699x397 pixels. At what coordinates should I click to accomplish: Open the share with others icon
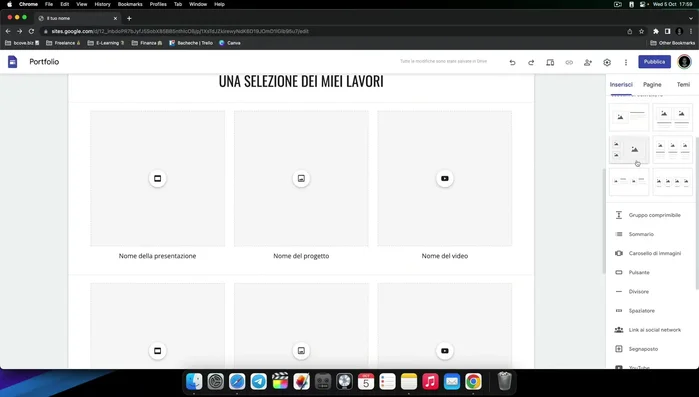pyautogui.click(x=588, y=62)
